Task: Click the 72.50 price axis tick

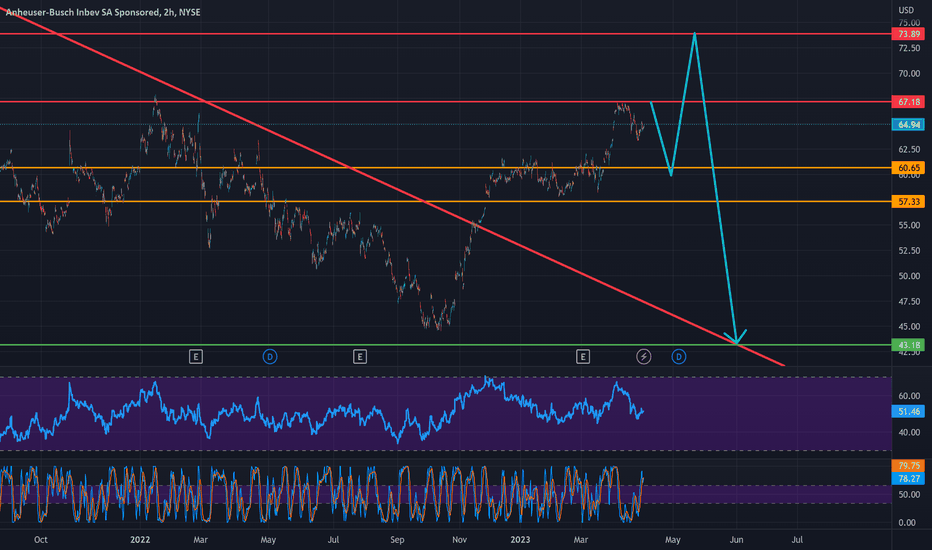Action: 909,48
